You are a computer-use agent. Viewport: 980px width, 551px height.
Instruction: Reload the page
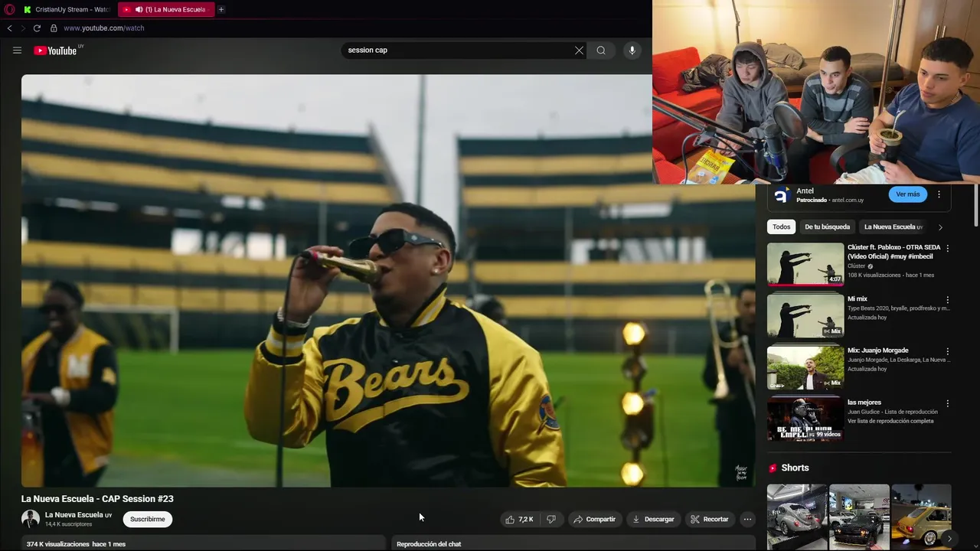(37, 28)
